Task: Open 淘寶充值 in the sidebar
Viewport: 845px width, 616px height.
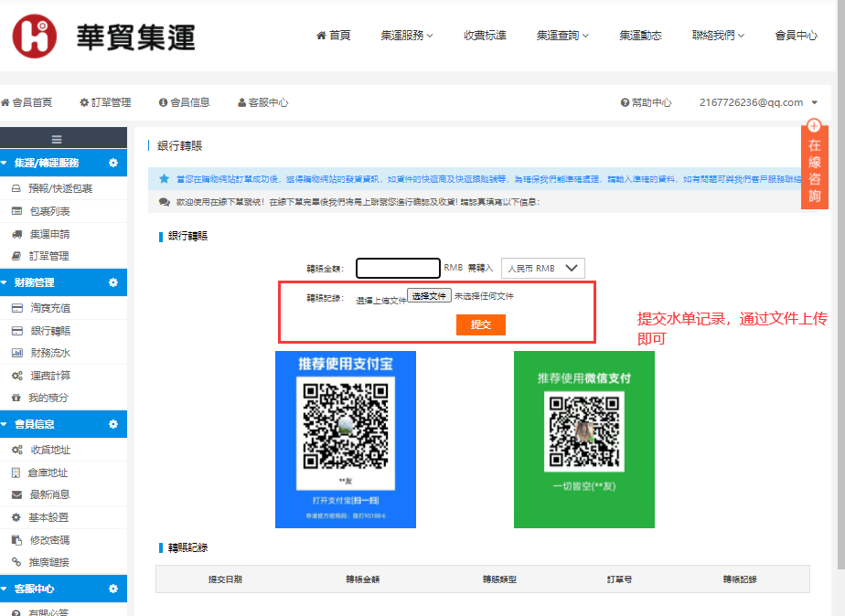Action: click(x=49, y=308)
